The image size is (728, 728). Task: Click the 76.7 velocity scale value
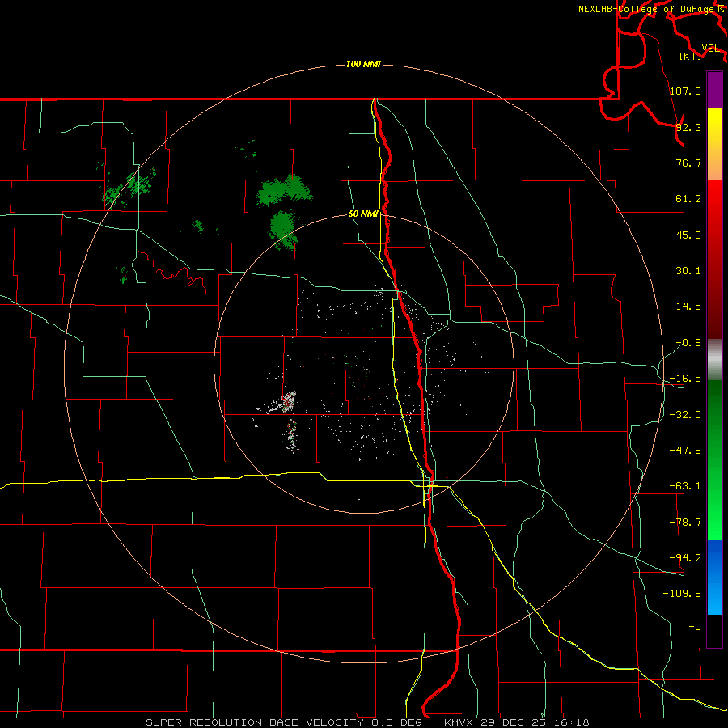coord(688,163)
